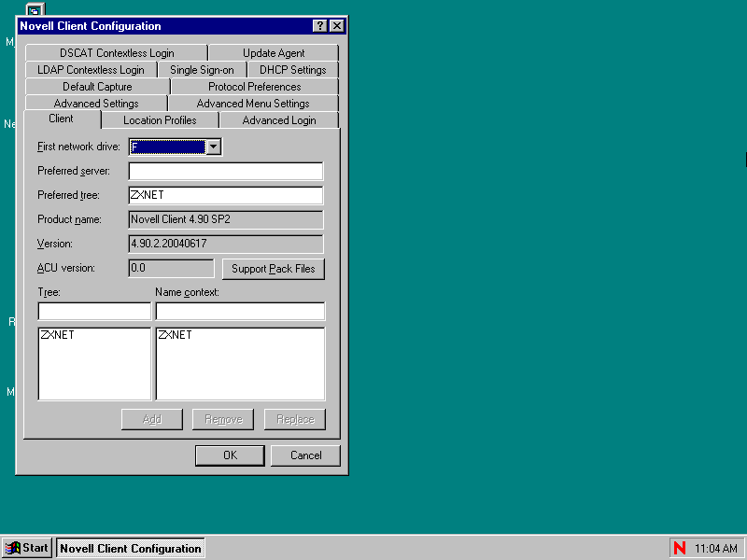Open the Windows Start menu
Screen dimensions: 747x560
pos(27,548)
